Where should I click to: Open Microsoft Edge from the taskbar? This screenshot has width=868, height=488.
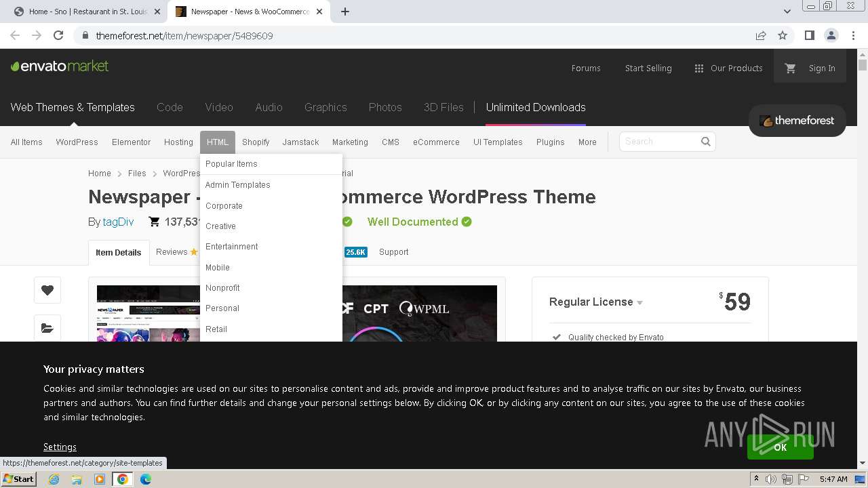coord(146,479)
